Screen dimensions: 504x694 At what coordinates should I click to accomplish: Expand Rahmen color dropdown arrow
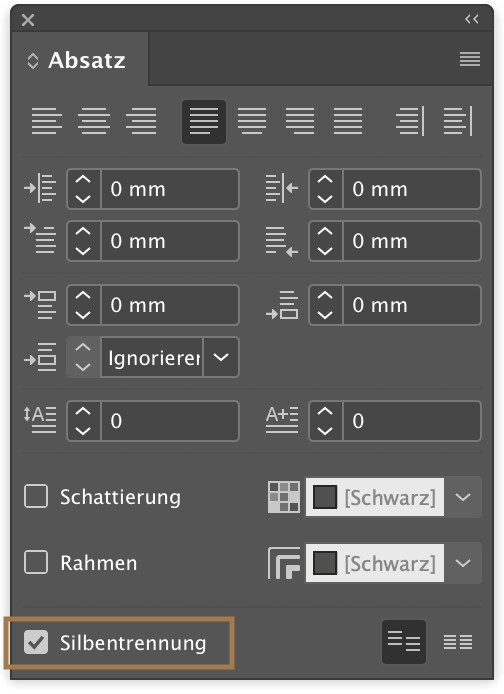point(463,563)
